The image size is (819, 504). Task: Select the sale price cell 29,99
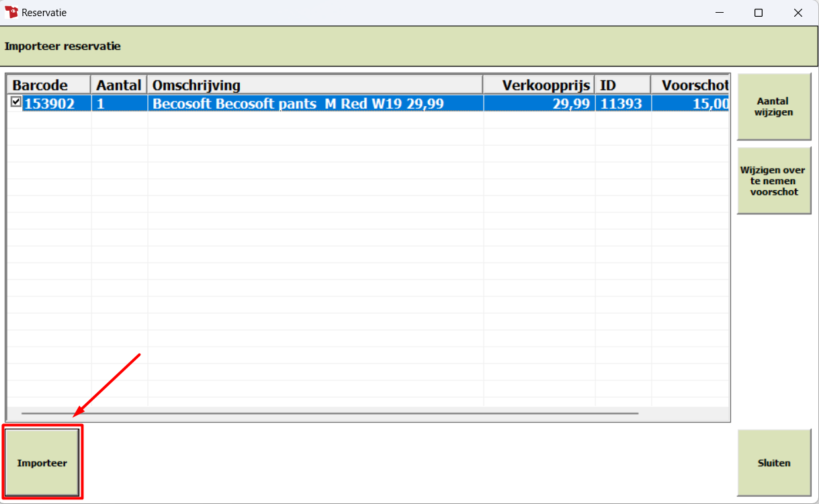click(x=539, y=103)
